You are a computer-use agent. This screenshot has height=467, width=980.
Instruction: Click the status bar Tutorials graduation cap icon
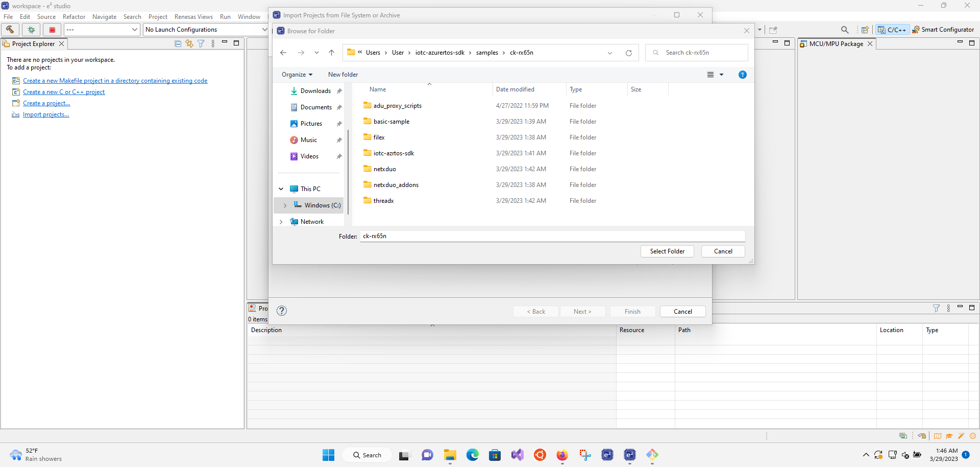[949, 436]
